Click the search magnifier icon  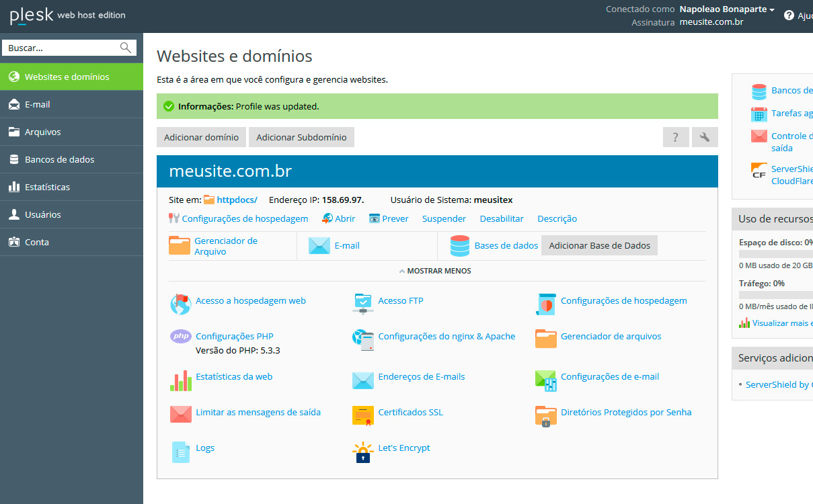point(126,48)
